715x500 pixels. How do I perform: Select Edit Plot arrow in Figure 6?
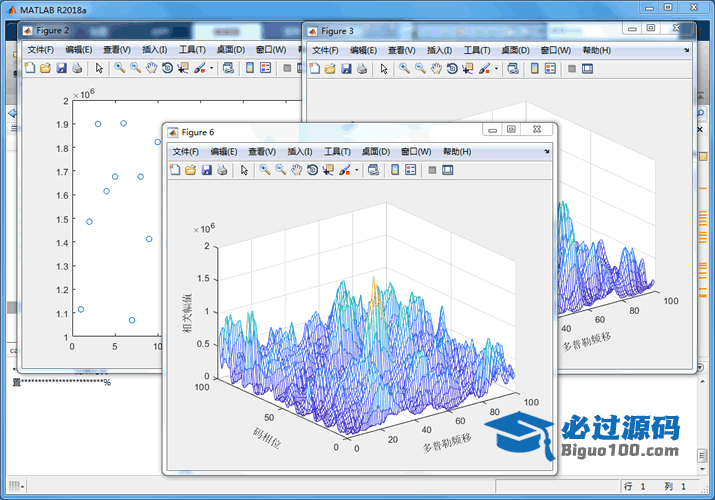tap(244, 170)
